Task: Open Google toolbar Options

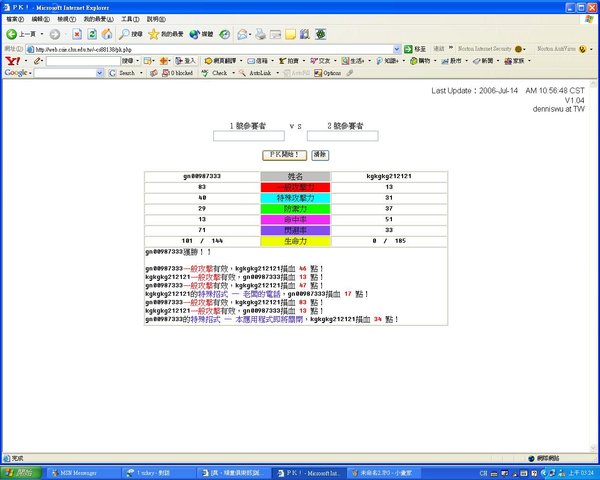Action: click(328, 73)
